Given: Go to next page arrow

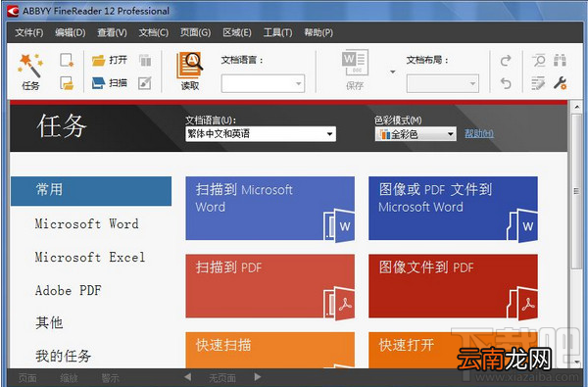Looking at the screenshot, I should (x=257, y=377).
